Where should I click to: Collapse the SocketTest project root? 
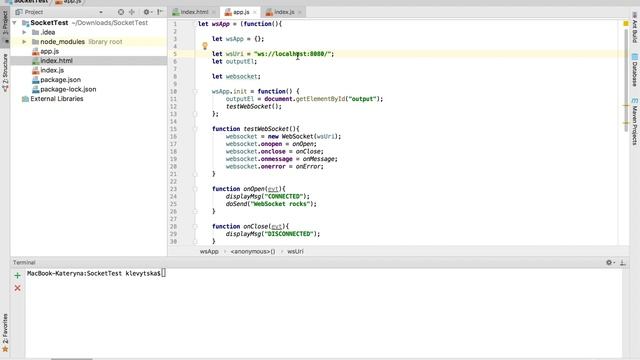coord(15,23)
